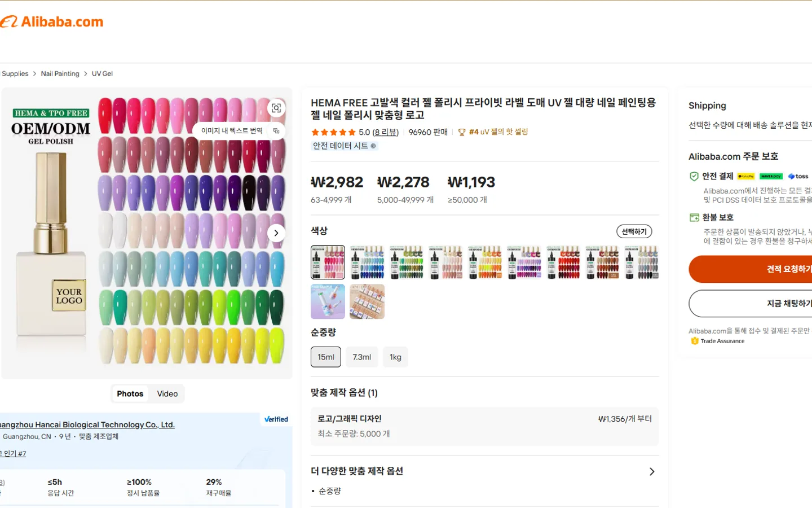The width and height of the screenshot is (812, 508).
Task: Open Hancai Biological Technology supplier page
Action: point(87,425)
